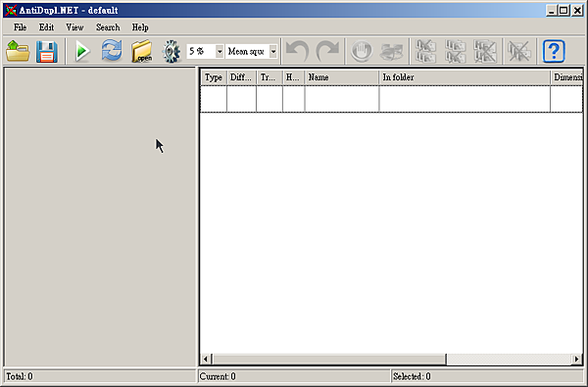Screen dimensions: 588x387
Task: Open the Edit menu
Action: (46, 27)
